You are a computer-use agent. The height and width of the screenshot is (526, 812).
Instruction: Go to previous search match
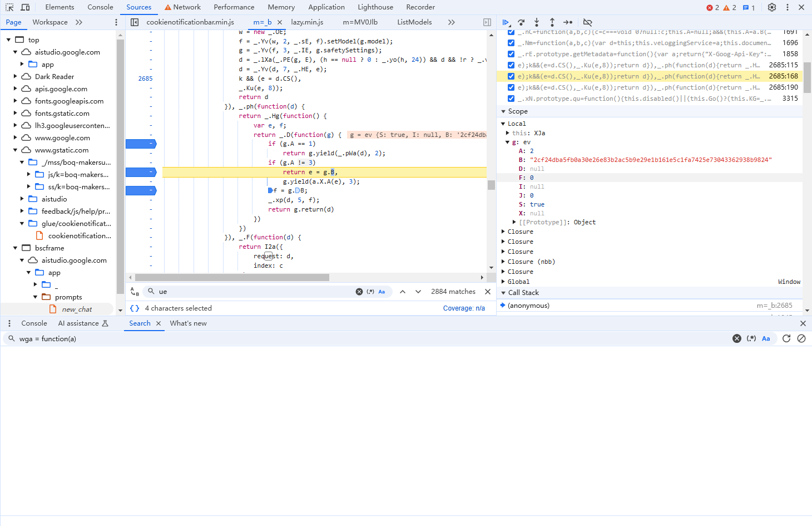click(x=403, y=292)
